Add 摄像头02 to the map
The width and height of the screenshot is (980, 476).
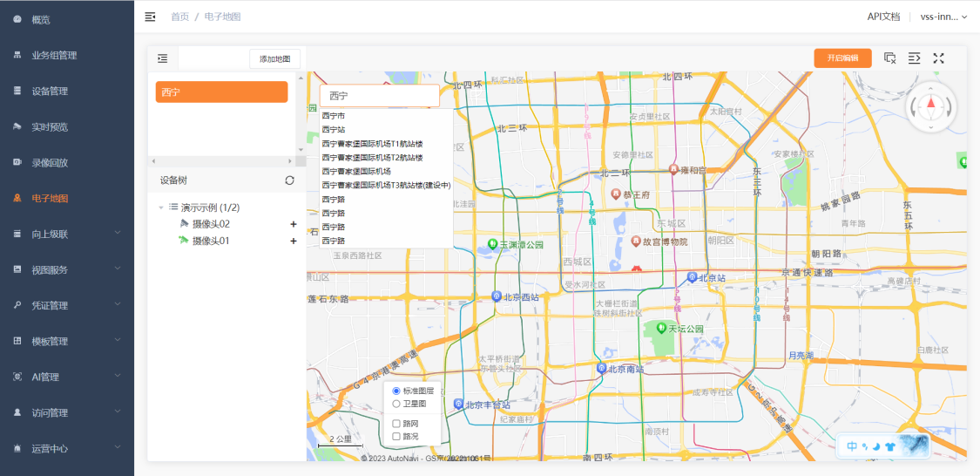pyautogui.click(x=293, y=224)
